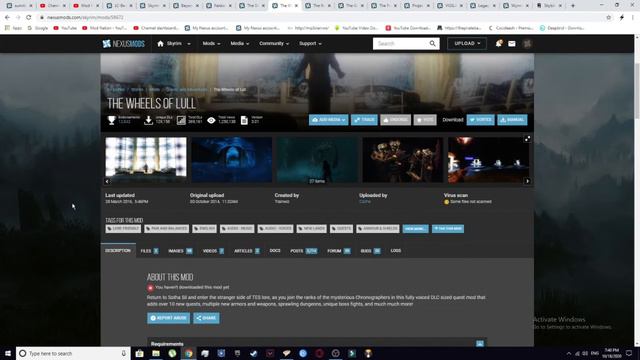Expand the Skyrim game dropdown arrow
This screenshot has height=360, width=640.
(189, 44)
